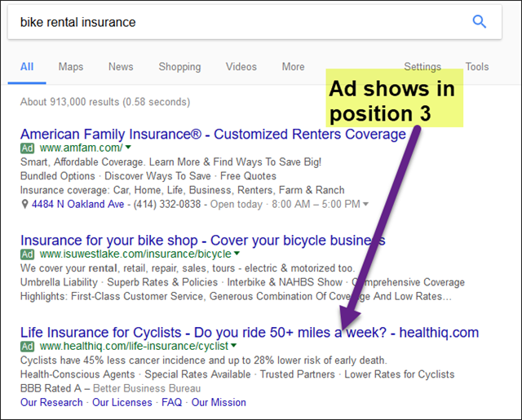Click the Ad badge next to www.healthiq.com

tap(27, 347)
